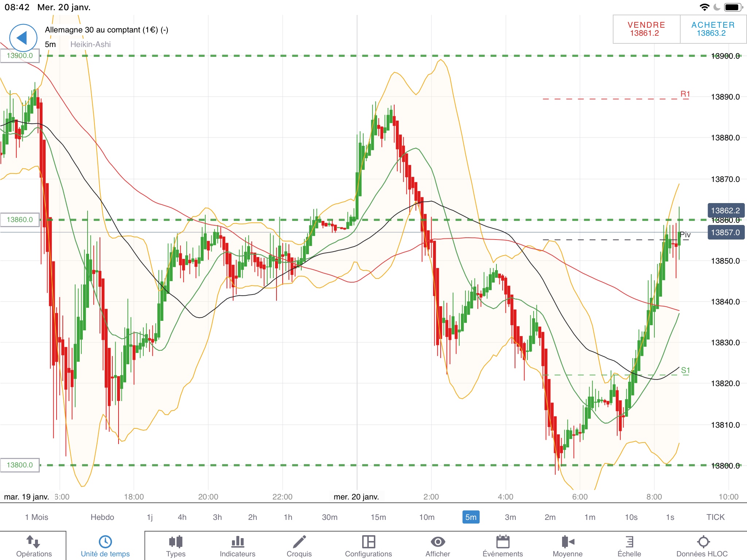747x560 pixels.
Task: Toggle Afficher eye visibility icon
Action: (438, 542)
